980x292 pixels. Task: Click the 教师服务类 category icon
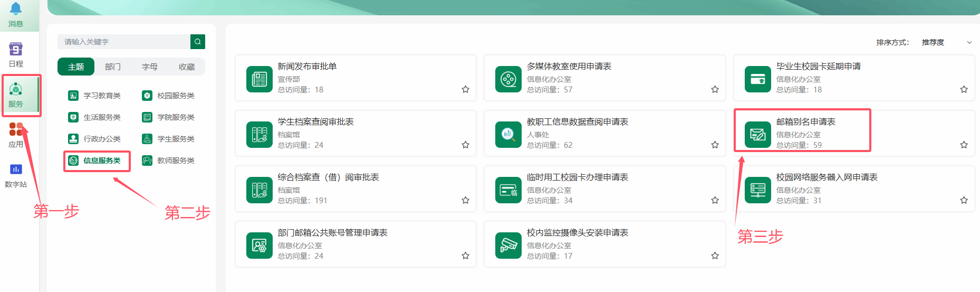147,161
